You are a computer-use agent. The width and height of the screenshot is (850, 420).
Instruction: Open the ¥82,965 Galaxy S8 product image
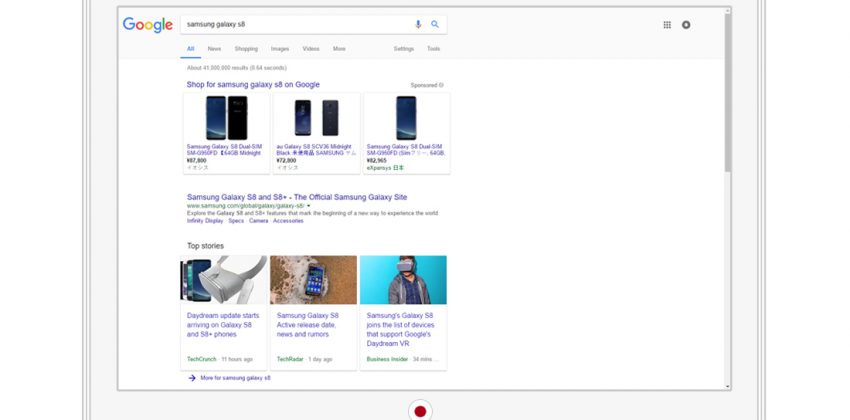[x=406, y=118]
